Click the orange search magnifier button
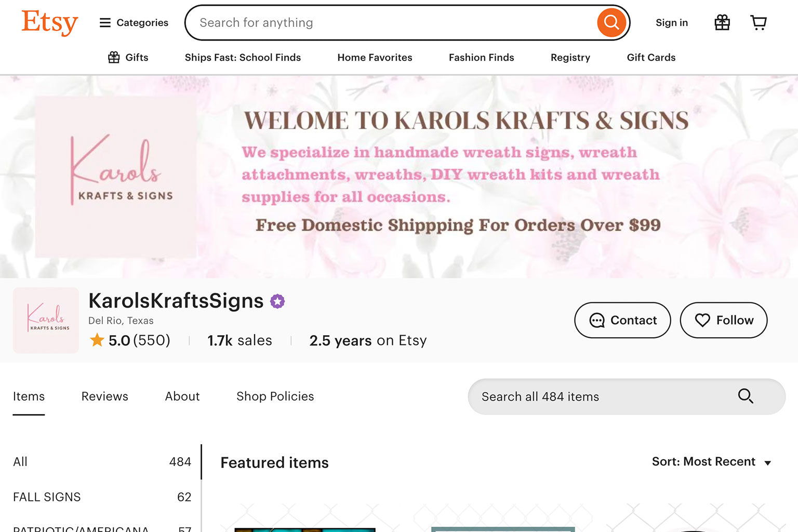Screen dimensions: 798x532 (611, 22)
